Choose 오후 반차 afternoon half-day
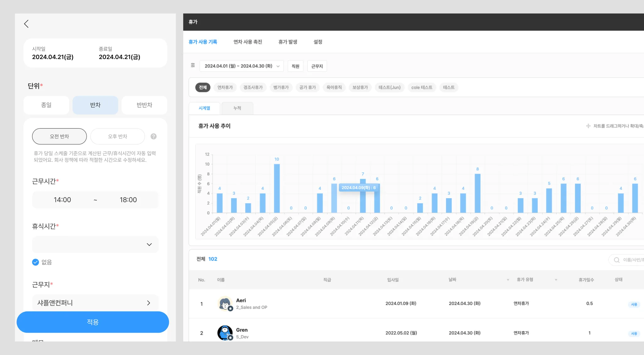Viewport: 644px width, 355px height. [118, 136]
